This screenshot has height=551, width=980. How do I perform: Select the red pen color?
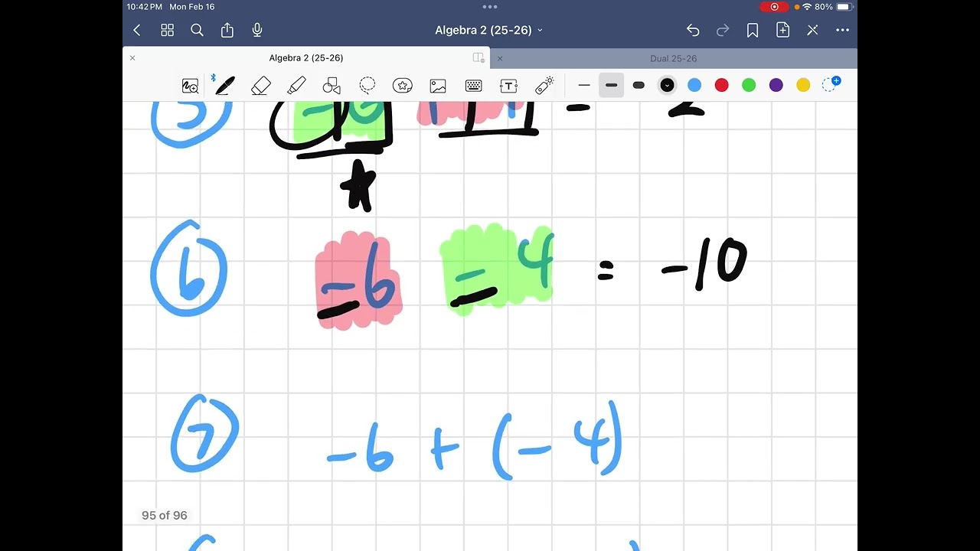(x=721, y=85)
